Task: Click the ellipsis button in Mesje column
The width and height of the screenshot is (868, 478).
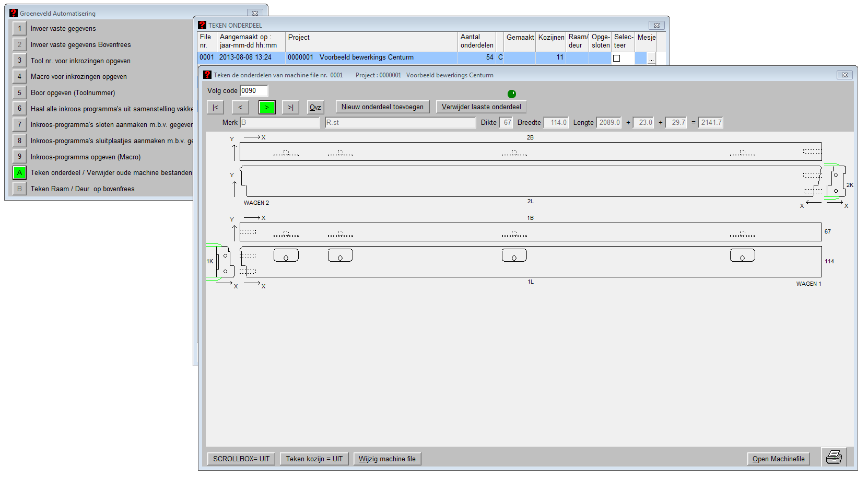Action: (x=651, y=58)
